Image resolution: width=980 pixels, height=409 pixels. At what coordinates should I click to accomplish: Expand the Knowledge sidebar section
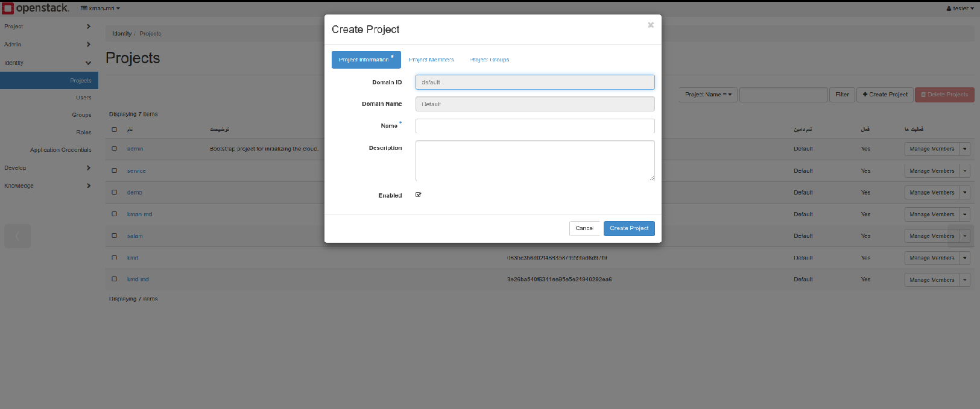49,186
